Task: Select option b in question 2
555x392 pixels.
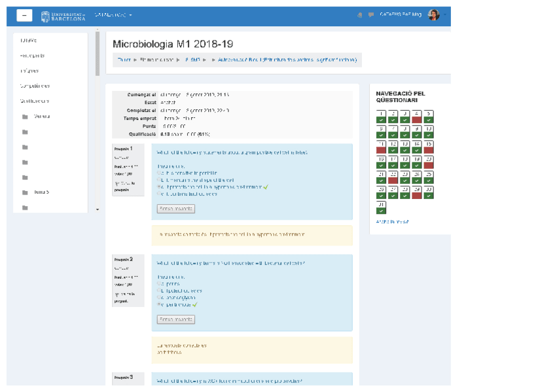Action: pyautogui.click(x=159, y=291)
